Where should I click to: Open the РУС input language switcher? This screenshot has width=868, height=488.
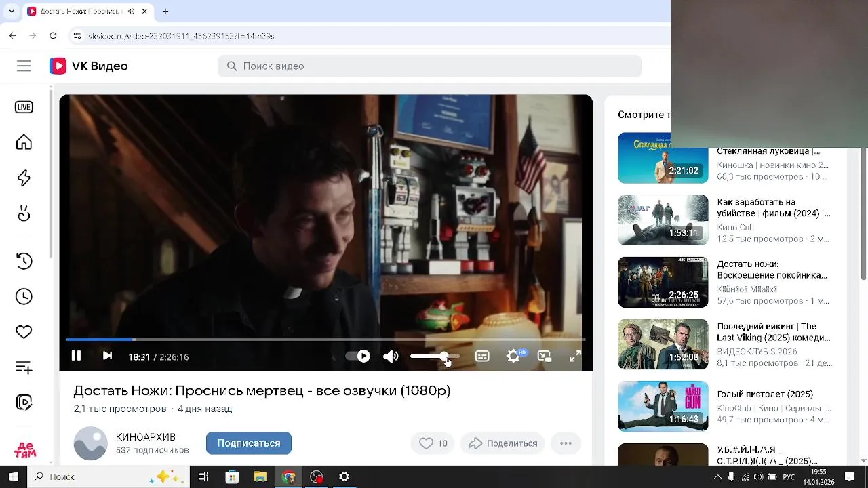[x=789, y=477]
